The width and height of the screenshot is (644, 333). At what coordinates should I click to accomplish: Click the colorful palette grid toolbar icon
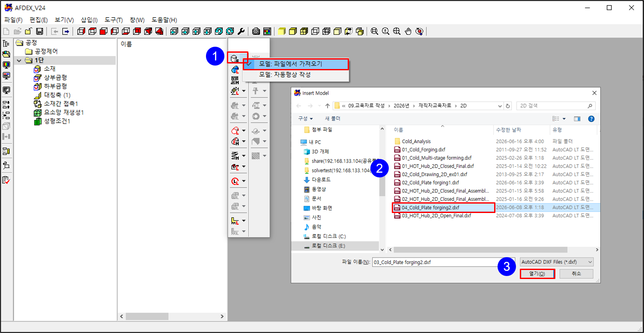pyautogui.click(x=267, y=31)
